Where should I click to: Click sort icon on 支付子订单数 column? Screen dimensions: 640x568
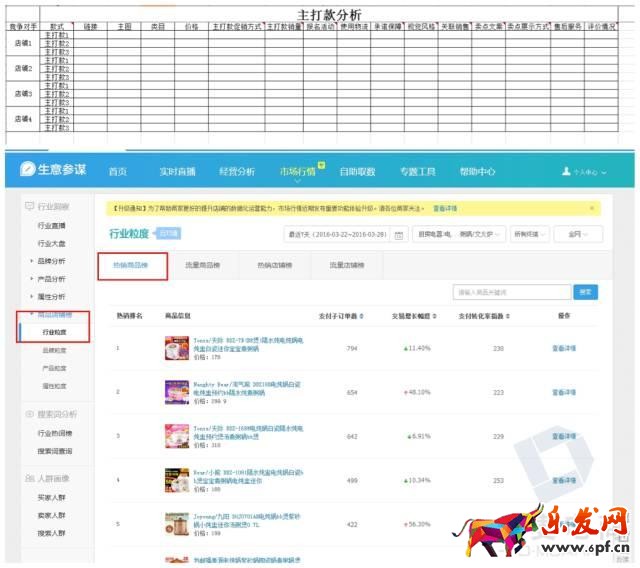click(x=362, y=316)
